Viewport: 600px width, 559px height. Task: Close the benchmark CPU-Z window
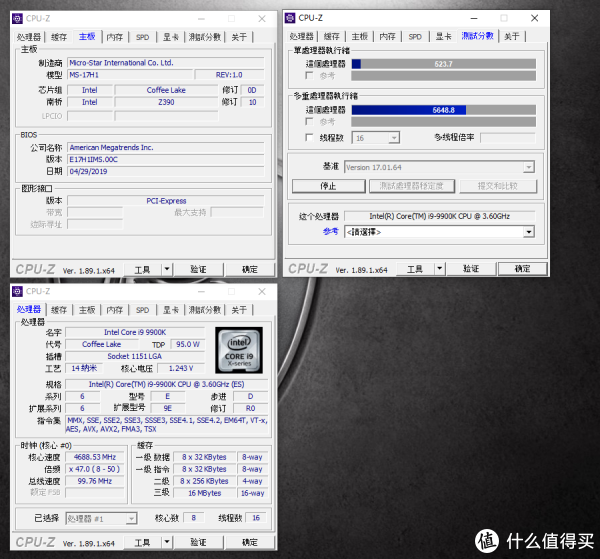point(535,18)
